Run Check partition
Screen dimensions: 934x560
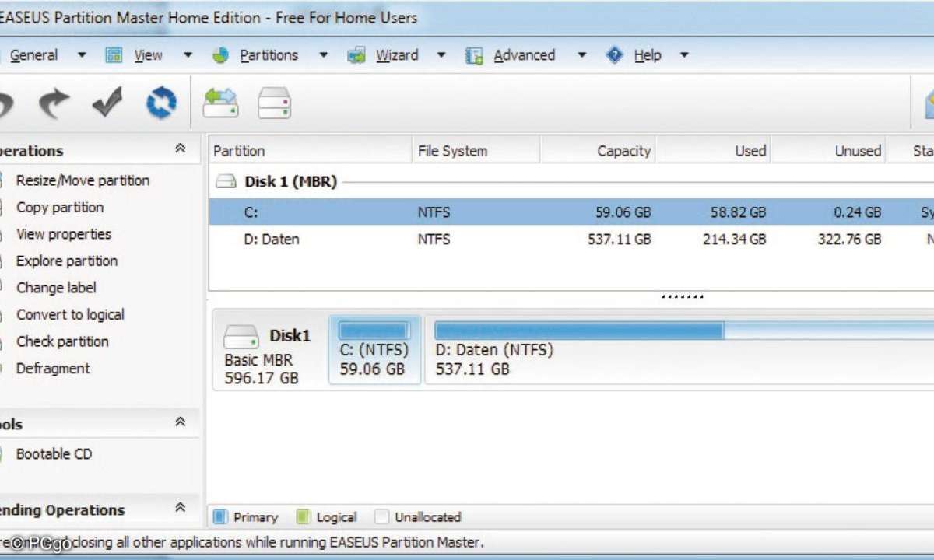tap(62, 341)
